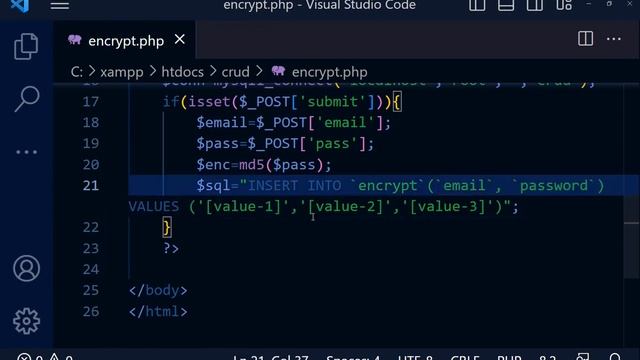The height and width of the screenshot is (360, 640).
Task: Toggle the bottom panel layout icon
Action: click(506, 5)
